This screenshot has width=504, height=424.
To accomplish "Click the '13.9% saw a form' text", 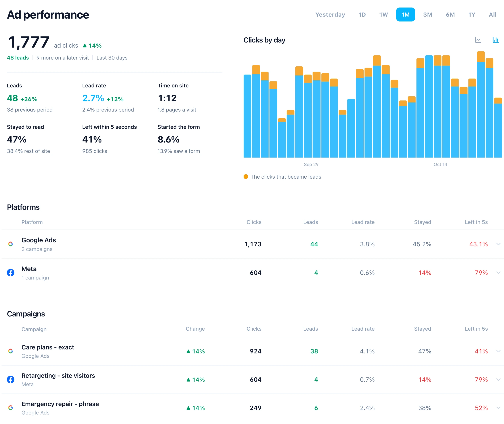I will 179,151.
